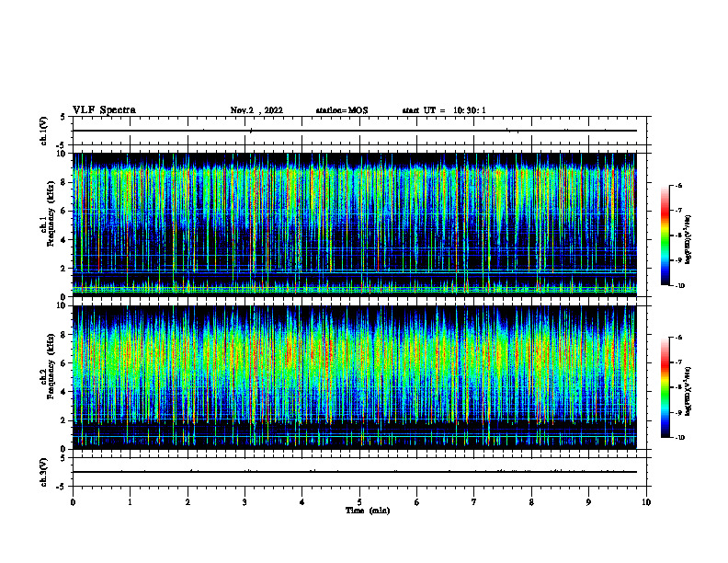The image size is (728, 563).
Task: Click the ch.2 colorbar PSD unit label
Action: point(688,391)
